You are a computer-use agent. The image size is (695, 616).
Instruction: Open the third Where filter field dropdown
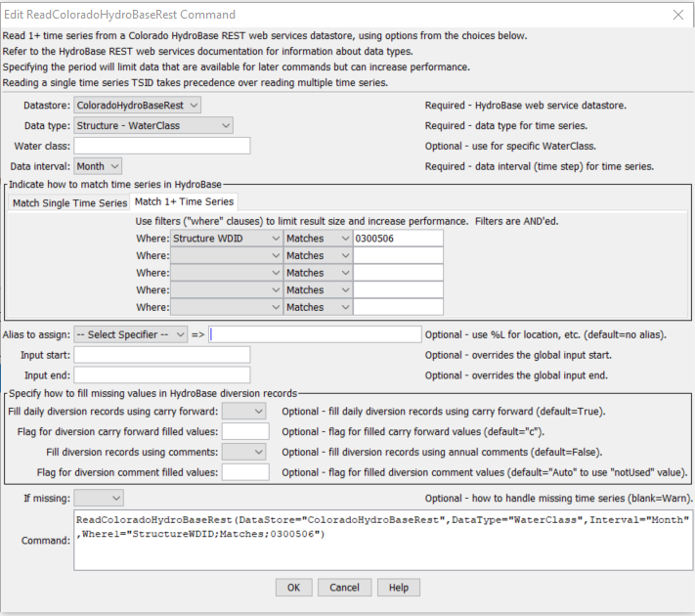[x=227, y=273]
